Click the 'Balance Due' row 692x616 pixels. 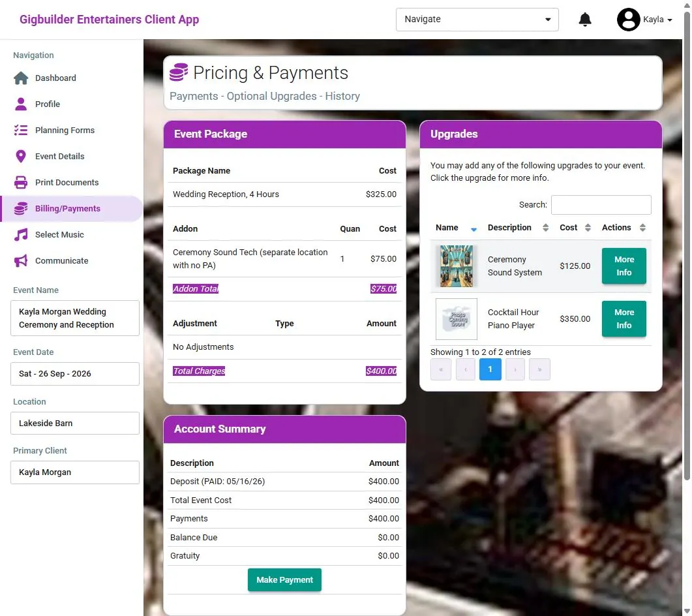tap(284, 538)
